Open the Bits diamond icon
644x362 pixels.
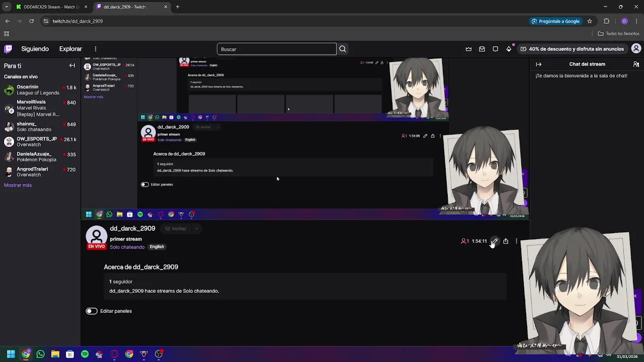509,49
